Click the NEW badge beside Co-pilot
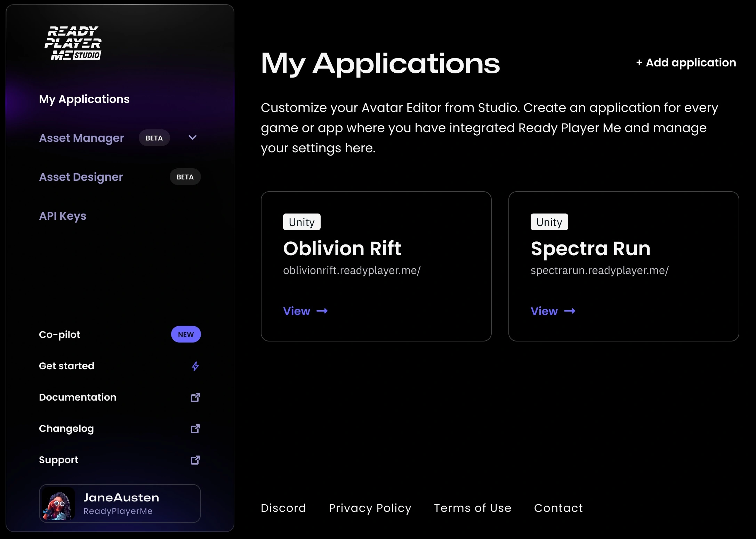The height and width of the screenshot is (539, 756). click(x=186, y=335)
